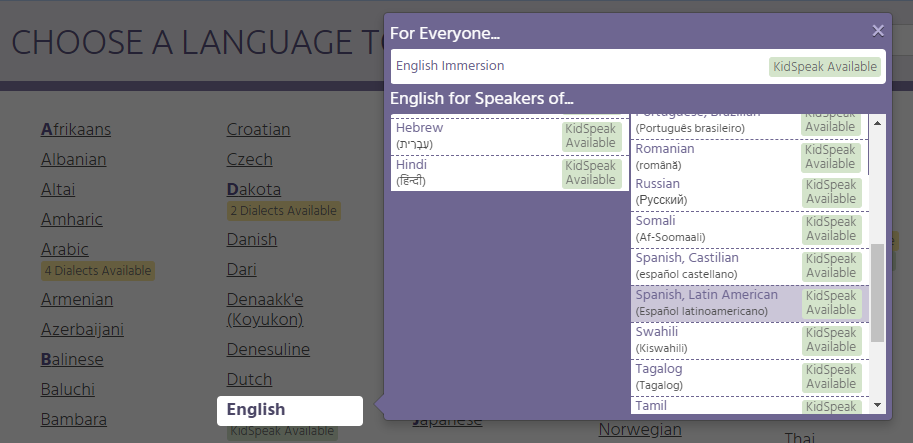The height and width of the screenshot is (443, 913).
Task: Open the Albanian language
Action: [73, 160]
